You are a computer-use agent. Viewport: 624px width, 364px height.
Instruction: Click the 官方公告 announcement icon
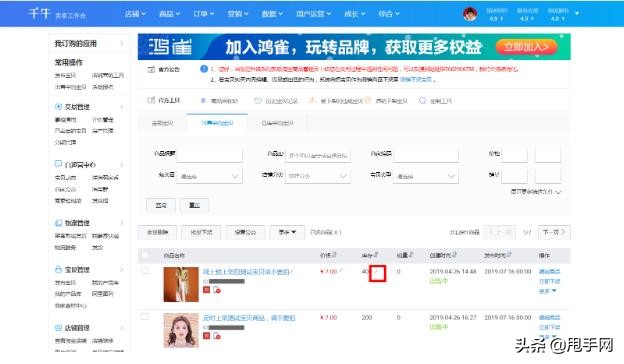click(x=151, y=69)
